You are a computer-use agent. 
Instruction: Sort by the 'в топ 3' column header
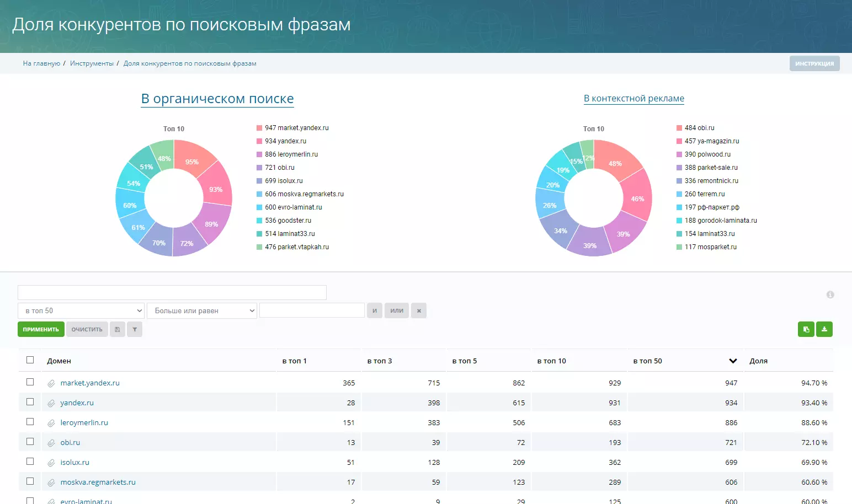point(380,361)
